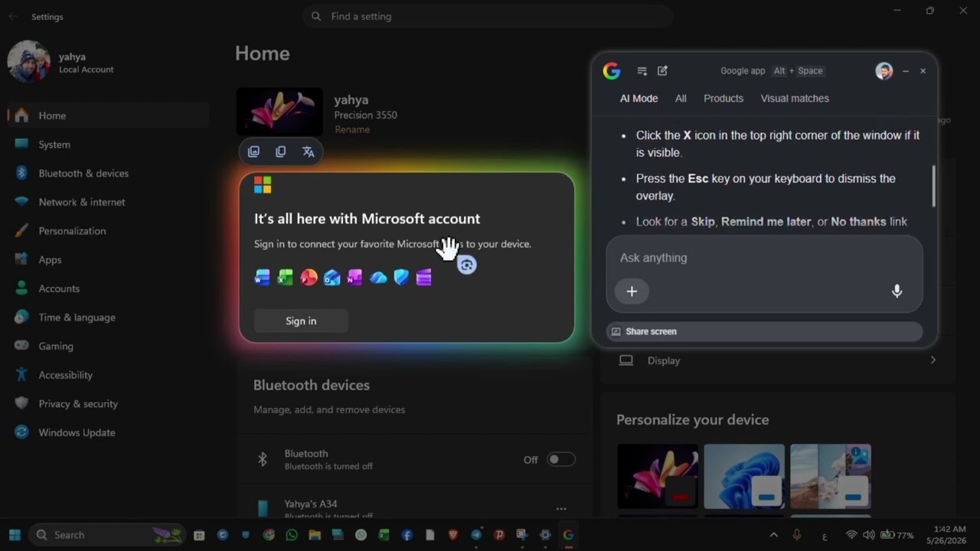The height and width of the screenshot is (551, 980).
Task: Select the Windows Update icon
Action: click(x=21, y=432)
